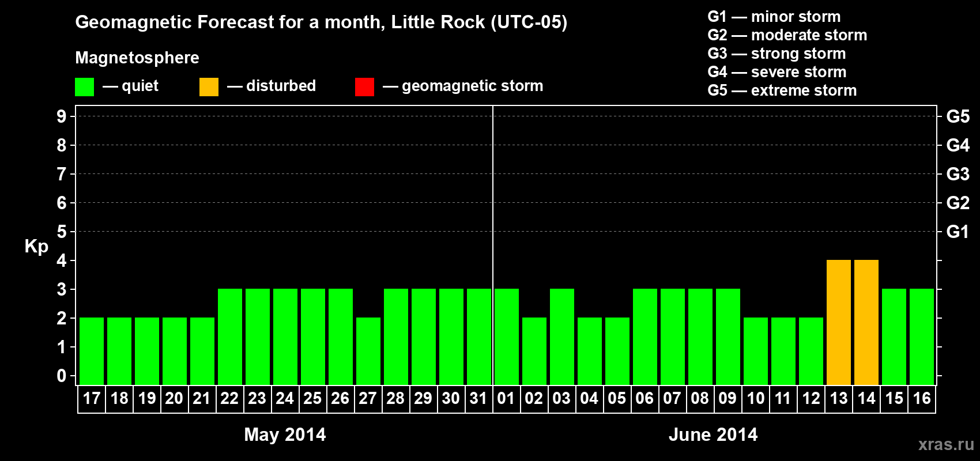
Task: Click date label 05 on the axis
Action: (x=617, y=399)
